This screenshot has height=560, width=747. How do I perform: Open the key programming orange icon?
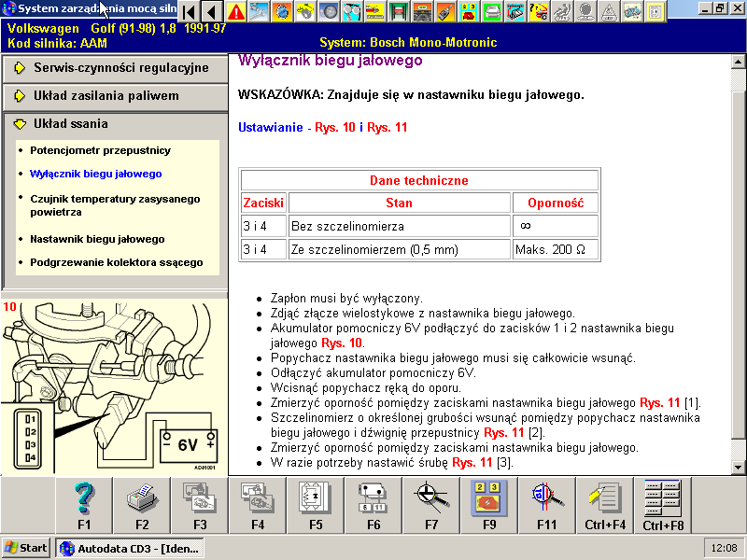(445, 11)
